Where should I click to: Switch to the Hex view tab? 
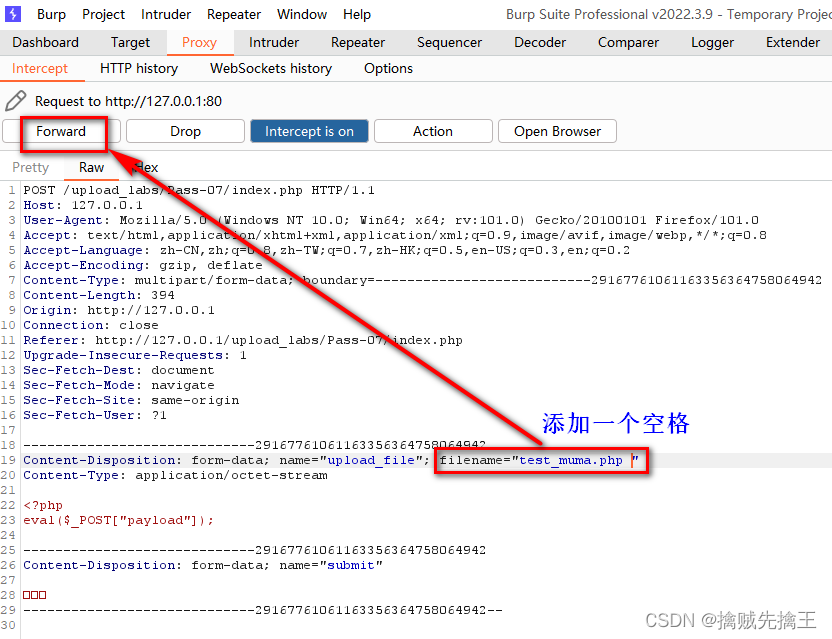click(x=146, y=168)
